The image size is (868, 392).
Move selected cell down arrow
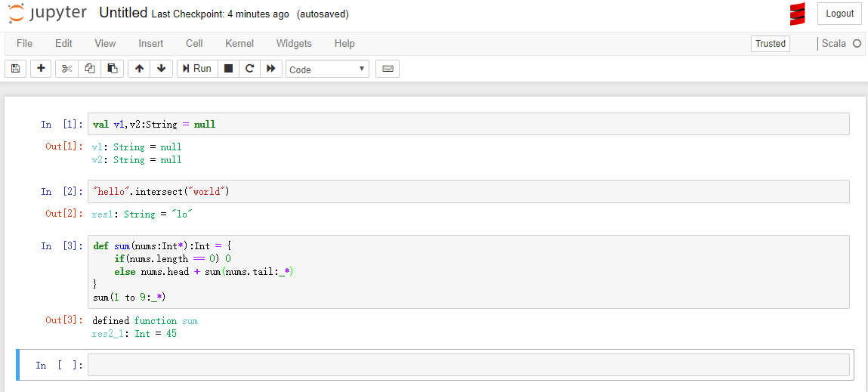pyautogui.click(x=161, y=69)
